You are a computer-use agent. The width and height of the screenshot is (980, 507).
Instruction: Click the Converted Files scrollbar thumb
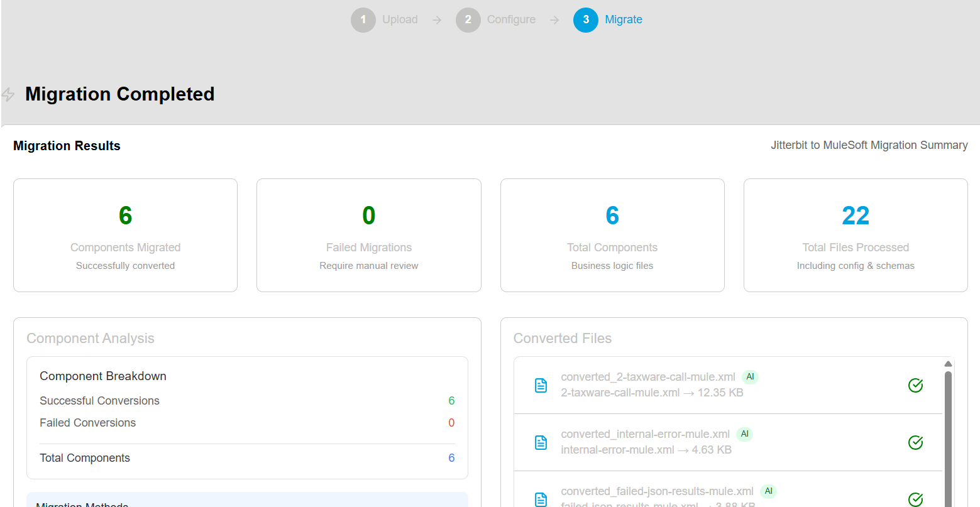point(948,440)
